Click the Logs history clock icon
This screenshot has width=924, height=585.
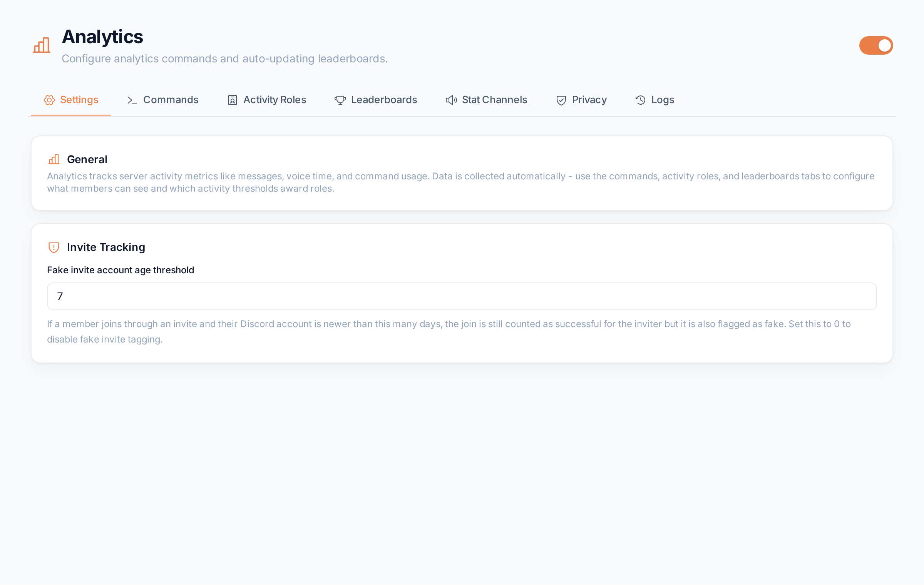click(641, 100)
